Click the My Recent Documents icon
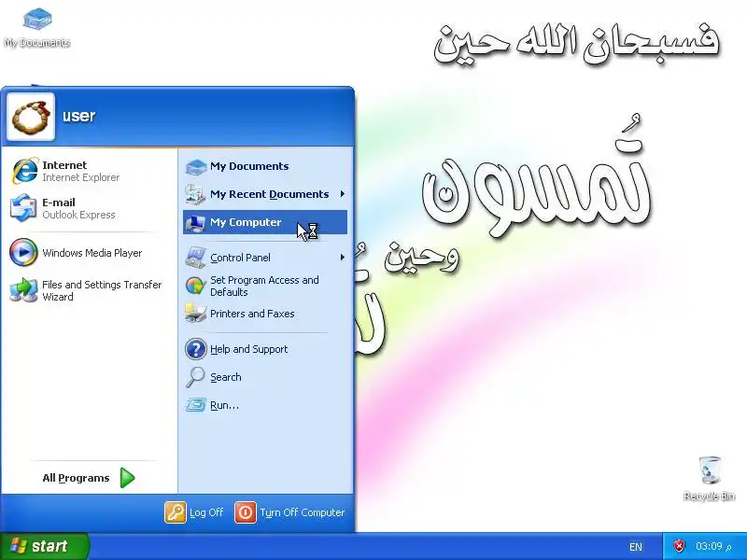 click(195, 194)
